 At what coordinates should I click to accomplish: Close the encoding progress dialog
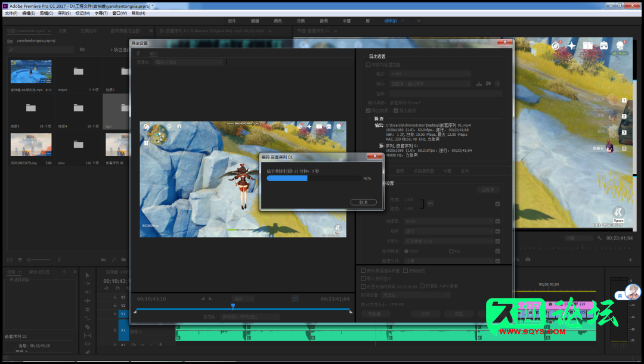tap(374, 156)
